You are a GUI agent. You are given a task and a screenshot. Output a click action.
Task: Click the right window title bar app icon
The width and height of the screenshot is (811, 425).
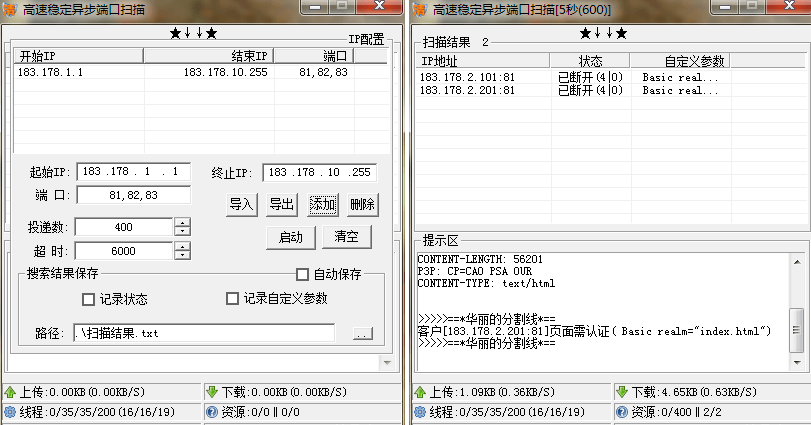421,10
